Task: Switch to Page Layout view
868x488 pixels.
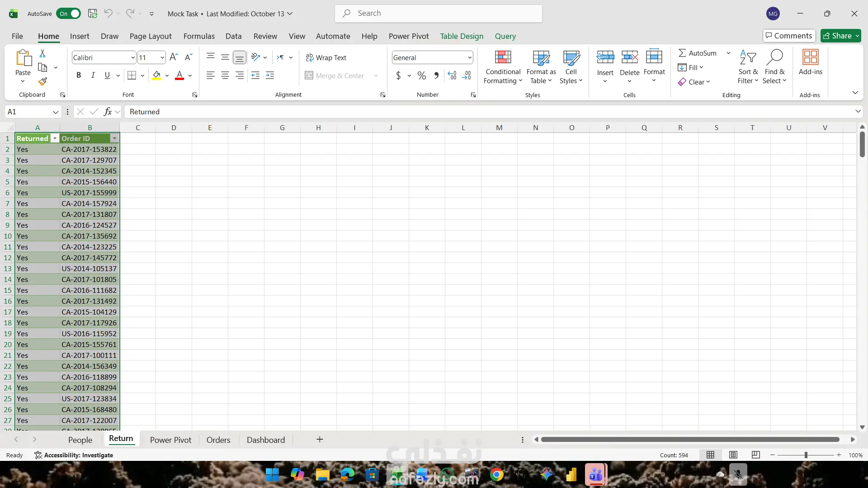Action: (x=733, y=455)
